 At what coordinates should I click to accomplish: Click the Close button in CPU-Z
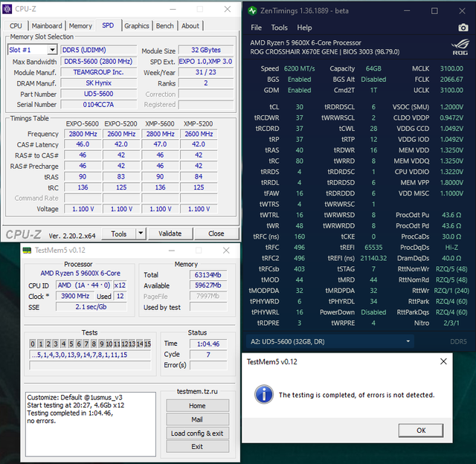click(x=216, y=233)
